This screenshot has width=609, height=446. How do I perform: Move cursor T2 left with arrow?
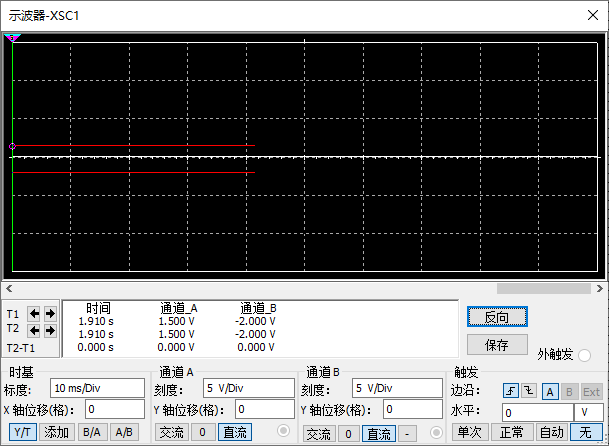pos(34,331)
